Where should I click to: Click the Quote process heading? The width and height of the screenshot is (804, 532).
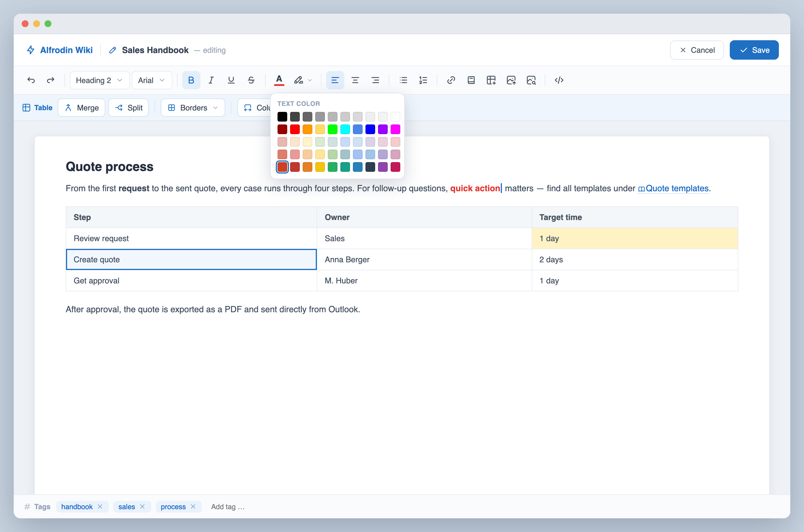[x=110, y=167]
